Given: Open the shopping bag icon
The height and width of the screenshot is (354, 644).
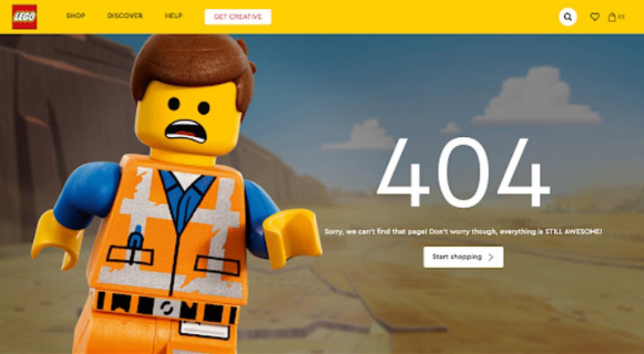Looking at the screenshot, I should 612,17.
